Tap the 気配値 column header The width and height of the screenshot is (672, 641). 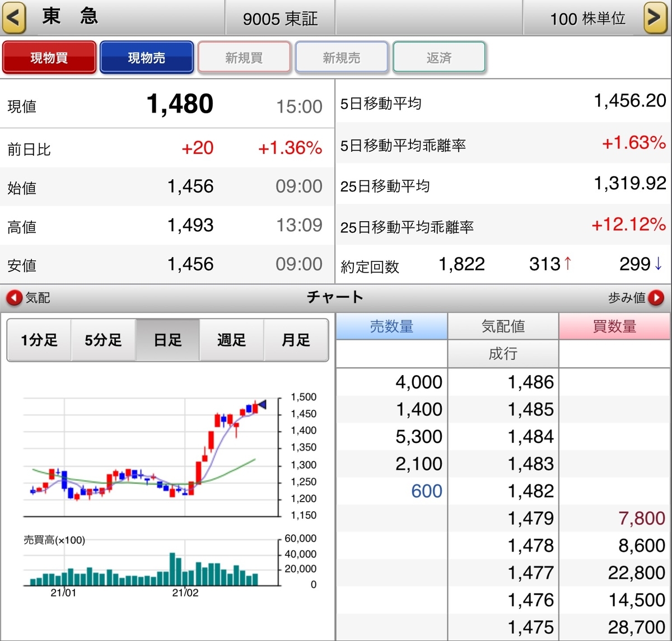click(x=503, y=326)
